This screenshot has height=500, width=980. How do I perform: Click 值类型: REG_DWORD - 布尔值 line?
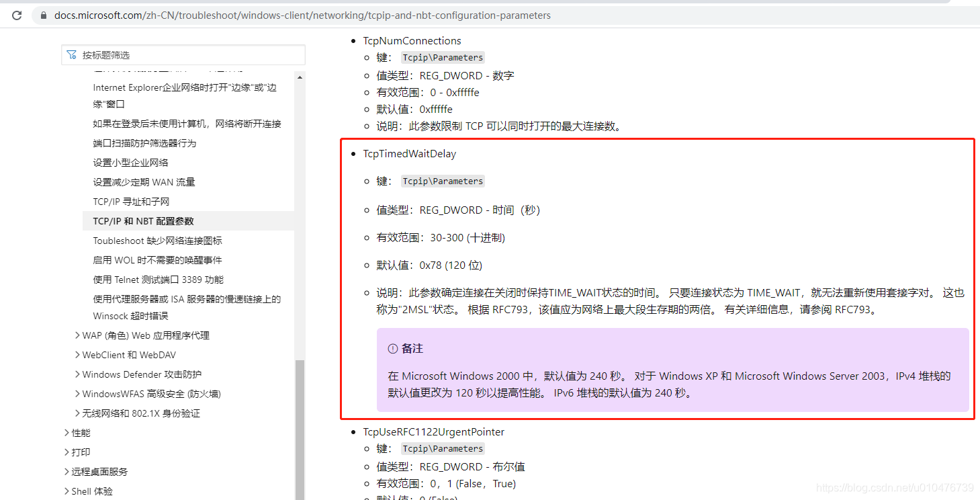coord(451,467)
